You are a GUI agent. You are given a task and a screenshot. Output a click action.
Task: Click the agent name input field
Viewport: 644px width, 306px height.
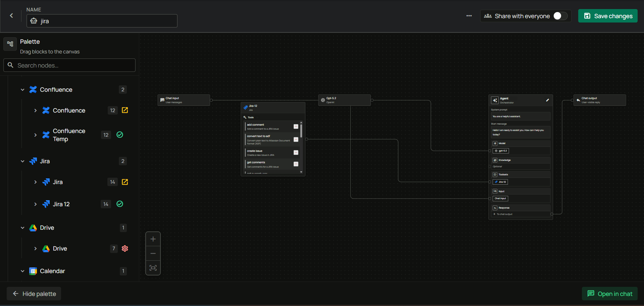102,21
